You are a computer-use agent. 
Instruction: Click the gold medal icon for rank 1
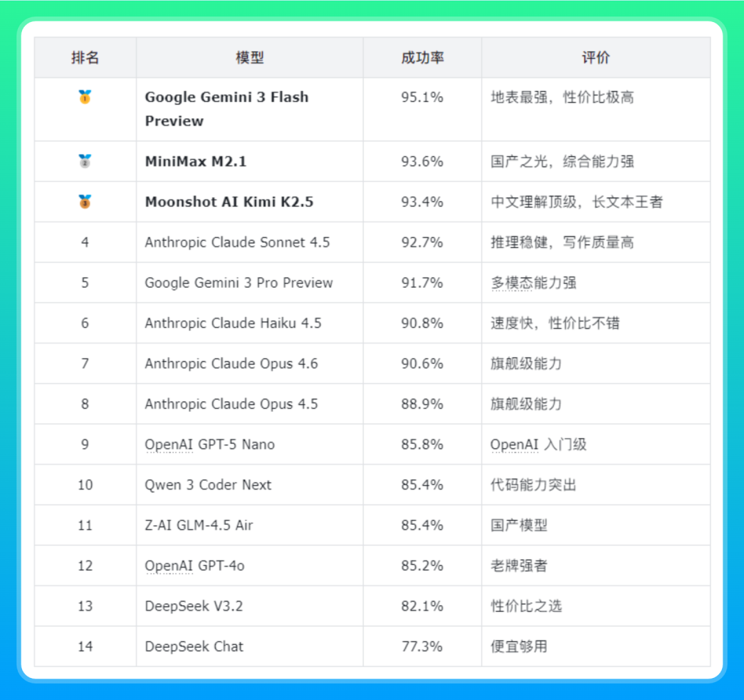[x=85, y=97]
